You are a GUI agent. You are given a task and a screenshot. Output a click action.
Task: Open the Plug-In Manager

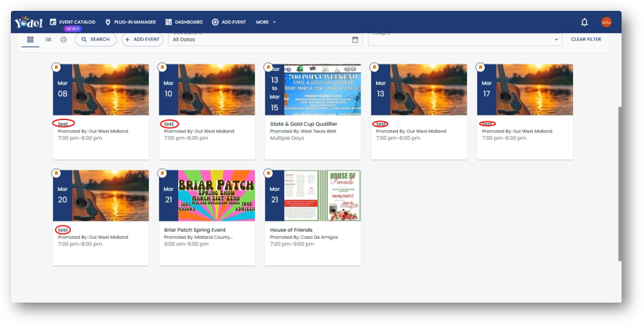click(130, 22)
